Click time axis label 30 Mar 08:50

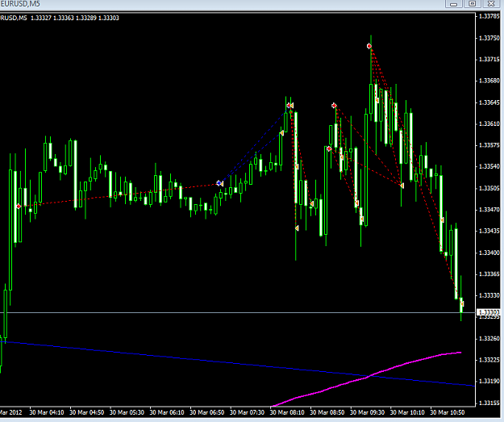tap(327, 412)
